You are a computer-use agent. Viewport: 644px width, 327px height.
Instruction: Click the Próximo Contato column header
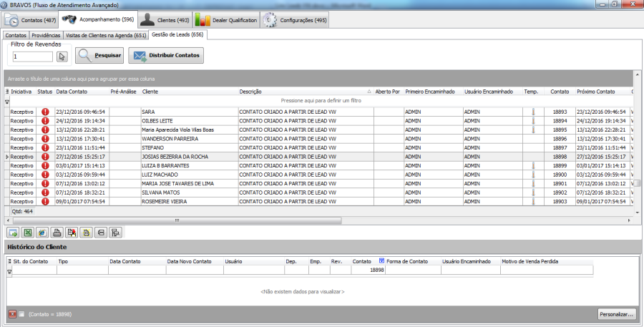pyautogui.click(x=603, y=92)
